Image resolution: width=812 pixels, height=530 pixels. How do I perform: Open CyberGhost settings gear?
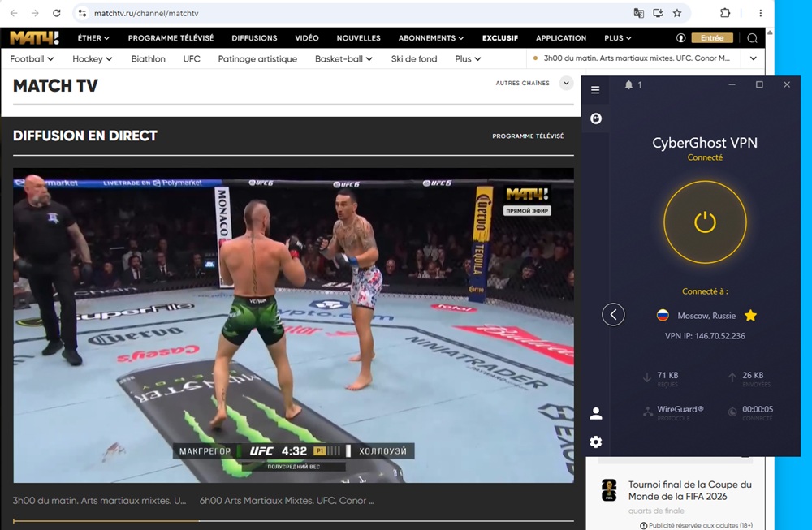(x=596, y=442)
